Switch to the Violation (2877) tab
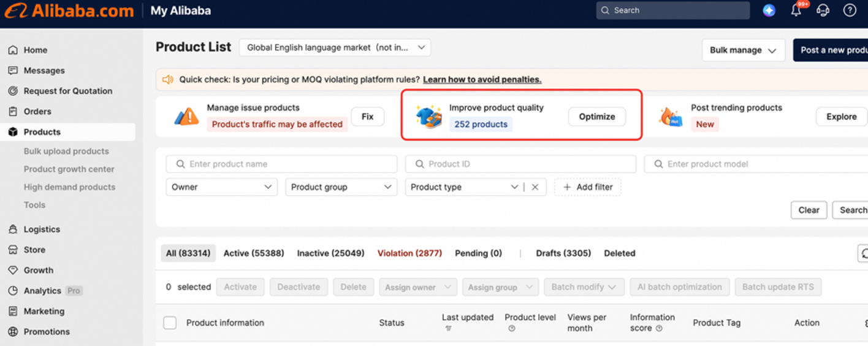This screenshot has width=868, height=346. (x=409, y=253)
